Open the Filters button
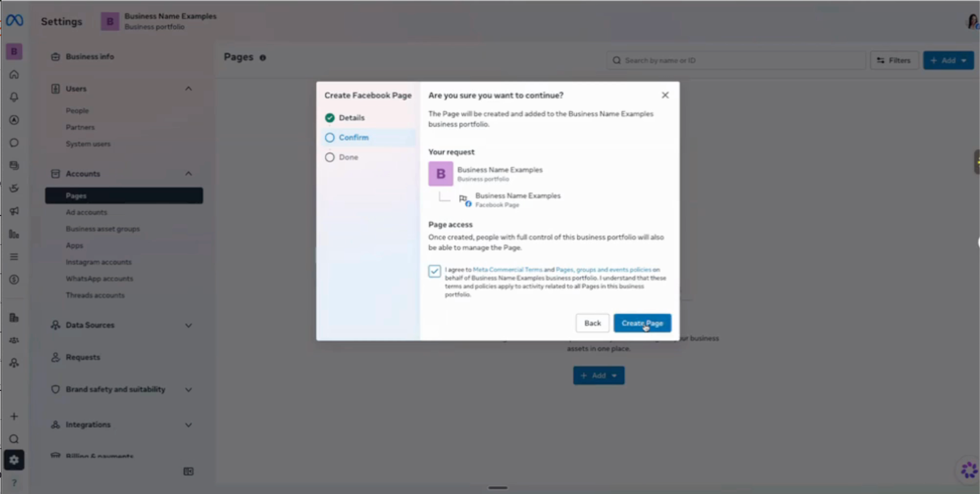980x494 pixels. [894, 60]
